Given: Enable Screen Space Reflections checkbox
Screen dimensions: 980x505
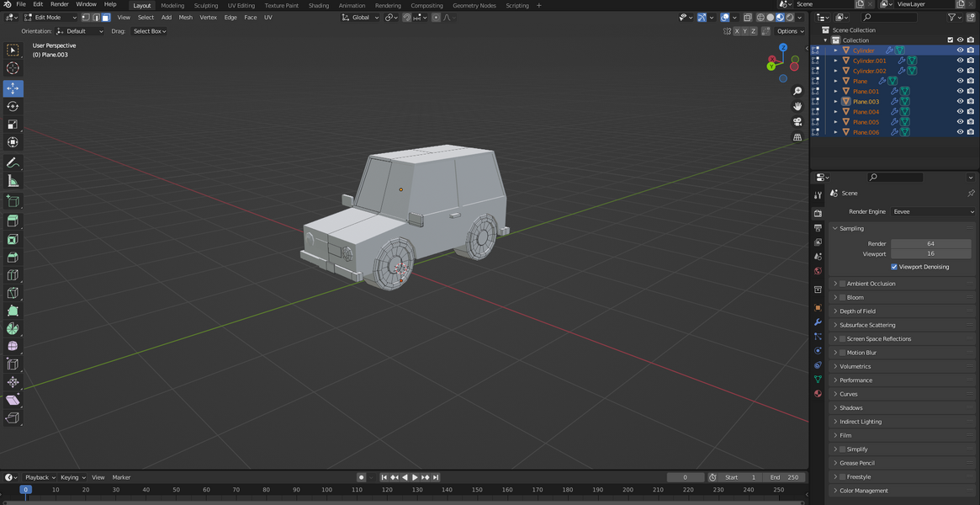Looking at the screenshot, I should click(843, 338).
